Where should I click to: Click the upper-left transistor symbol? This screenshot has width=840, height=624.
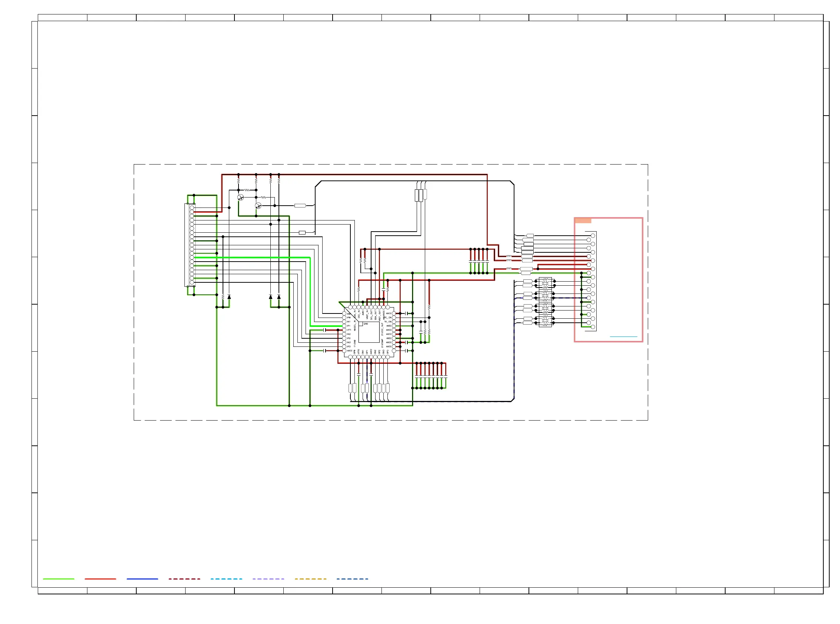click(x=240, y=197)
